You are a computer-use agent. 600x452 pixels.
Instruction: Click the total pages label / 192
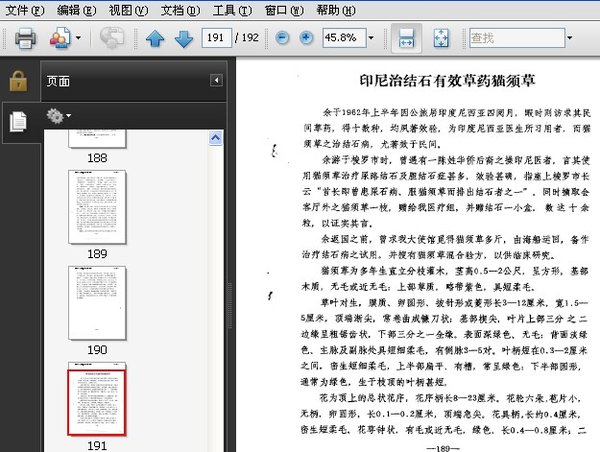(x=247, y=38)
